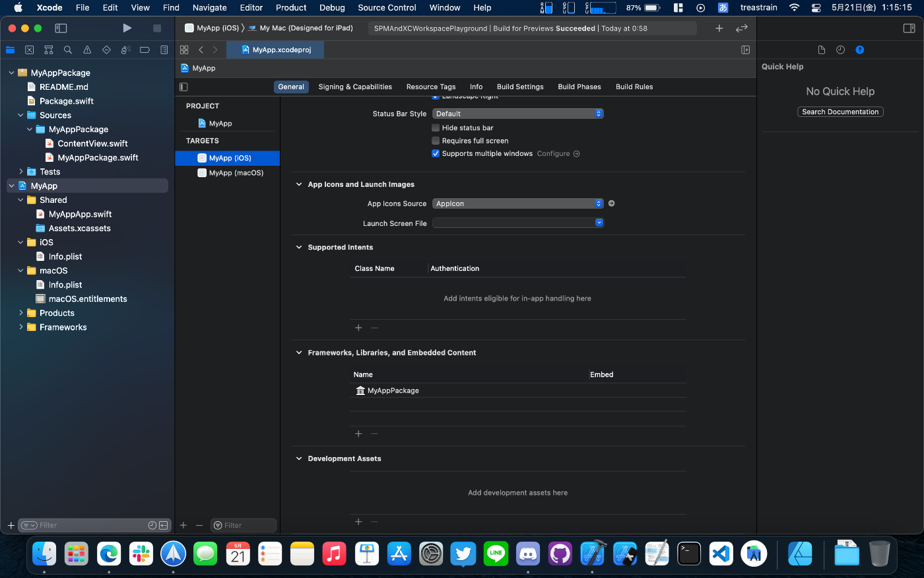
Task: Enable Hide status bar checkbox
Action: [436, 128]
